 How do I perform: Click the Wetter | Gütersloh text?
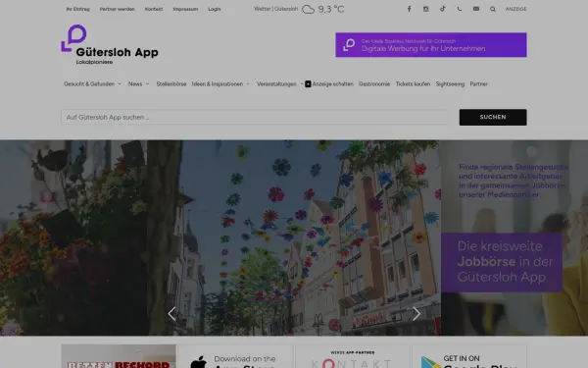275,9
